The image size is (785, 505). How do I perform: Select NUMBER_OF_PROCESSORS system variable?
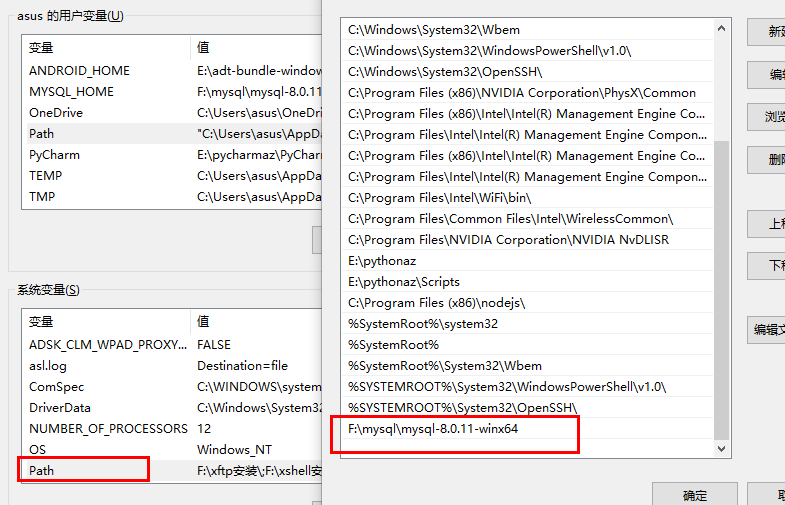pyautogui.click(x=174, y=429)
